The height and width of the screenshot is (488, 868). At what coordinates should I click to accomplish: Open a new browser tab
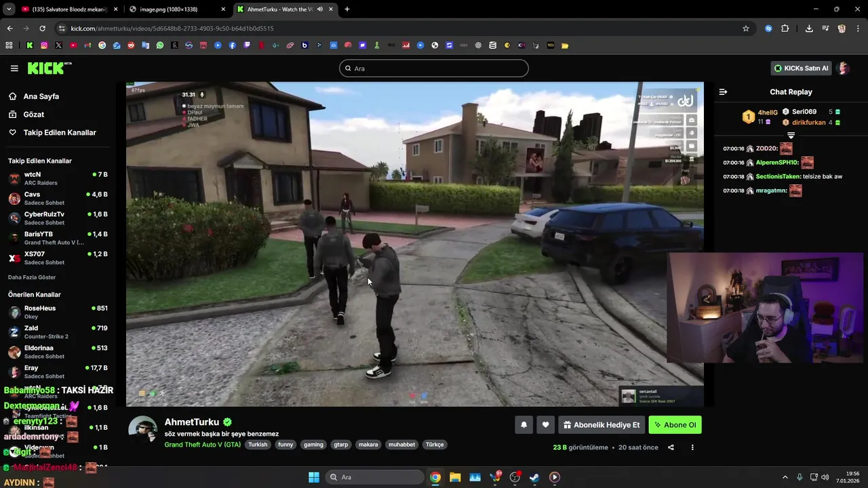347,9
